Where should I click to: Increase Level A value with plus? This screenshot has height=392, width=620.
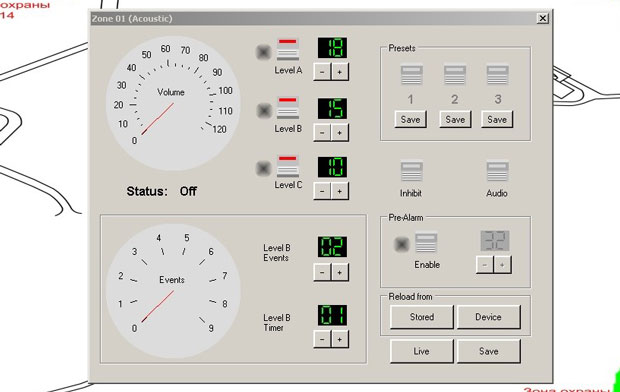click(340, 72)
